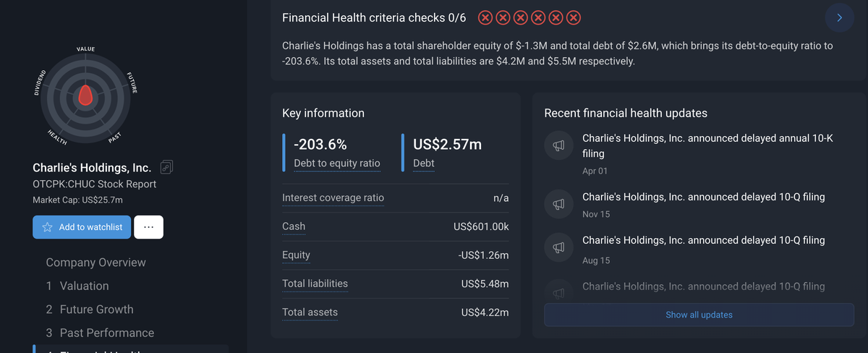Click the Total liabilities label
Viewport: 868px width, 353px height.
click(315, 284)
